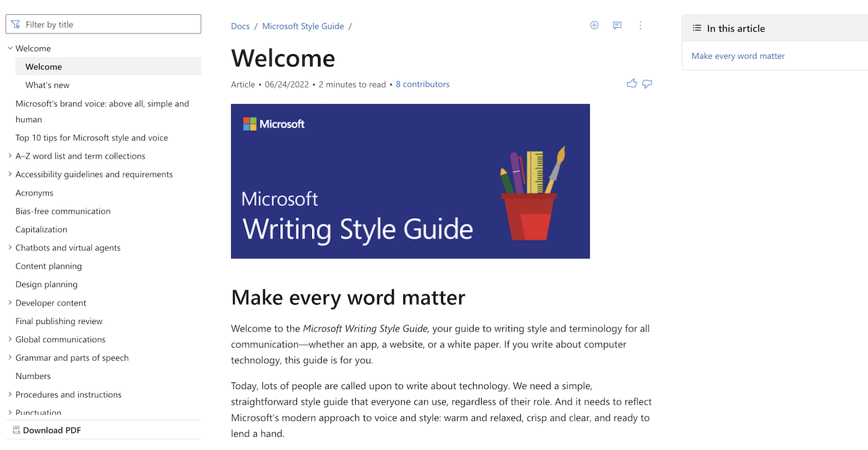Click the thumbs up icon
Image resolution: width=868 pixels, height=450 pixels.
[632, 83]
